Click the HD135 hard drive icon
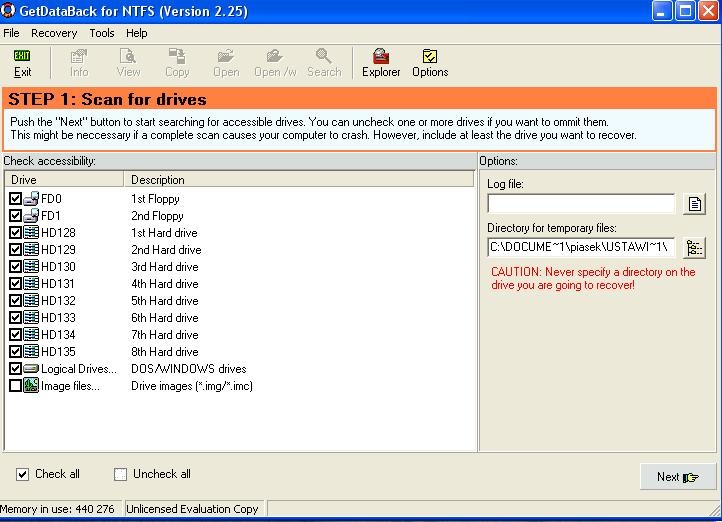 (x=31, y=352)
